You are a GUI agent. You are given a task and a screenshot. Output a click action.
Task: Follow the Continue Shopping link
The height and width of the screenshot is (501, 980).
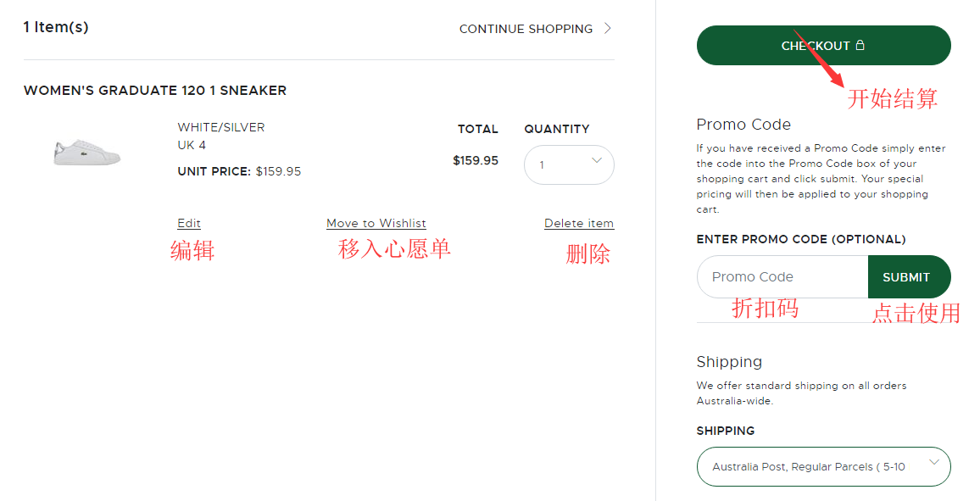(526, 29)
